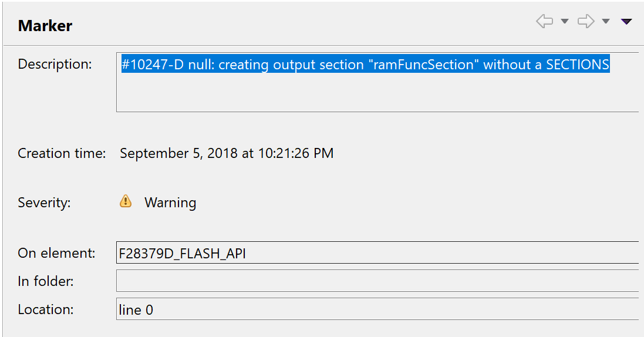Click the Description label

pyautogui.click(x=55, y=64)
